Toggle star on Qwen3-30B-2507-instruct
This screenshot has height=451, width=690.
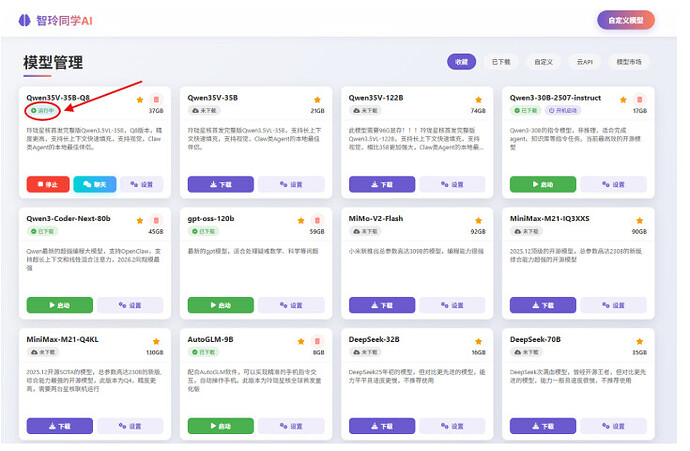coord(623,100)
